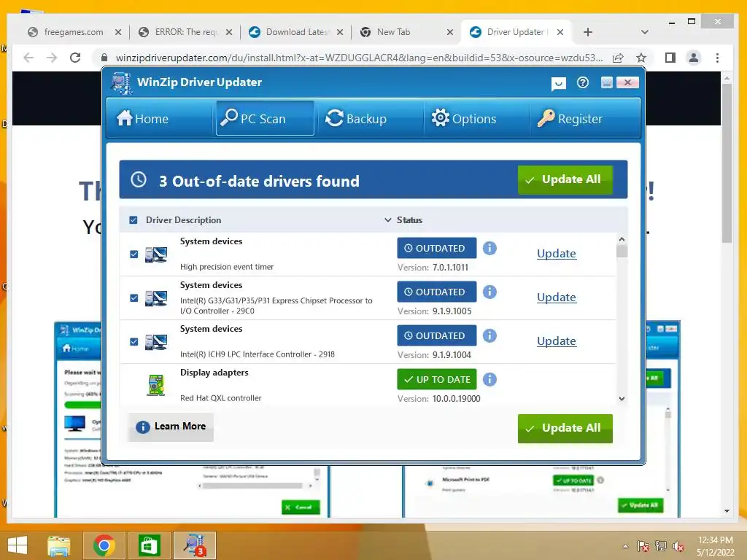The height and width of the screenshot is (560, 747).
Task: Click the browser forward arrow
Action: point(52,58)
